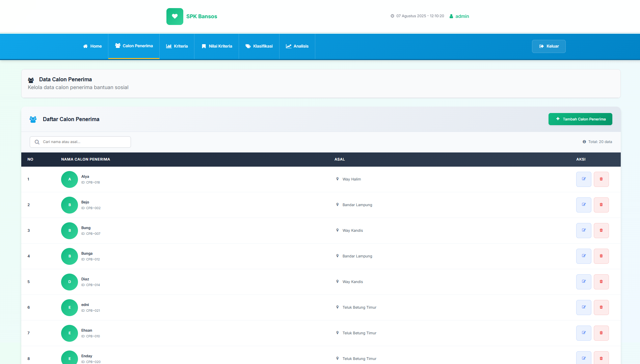Open the Home menu item
This screenshot has height=364, width=640.
point(92,46)
